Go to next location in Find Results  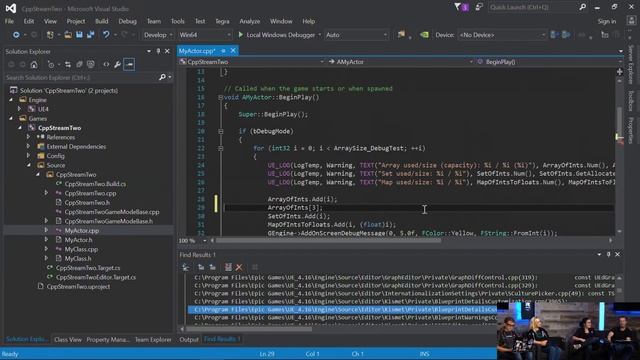click(x=212, y=267)
